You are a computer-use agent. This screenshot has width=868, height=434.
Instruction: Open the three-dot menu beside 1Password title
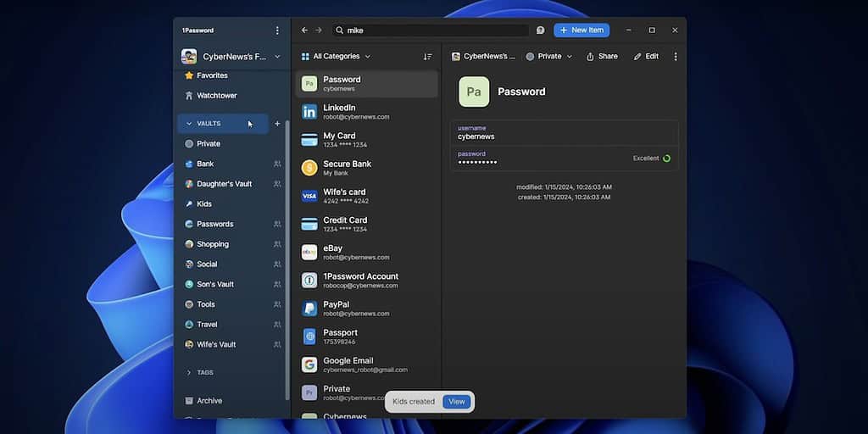[x=277, y=31]
